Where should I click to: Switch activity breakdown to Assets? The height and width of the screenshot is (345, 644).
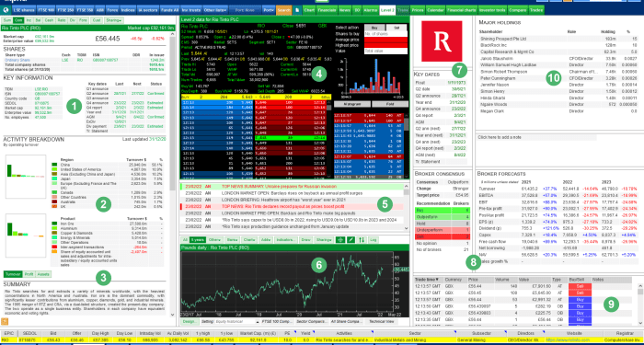[42, 273]
